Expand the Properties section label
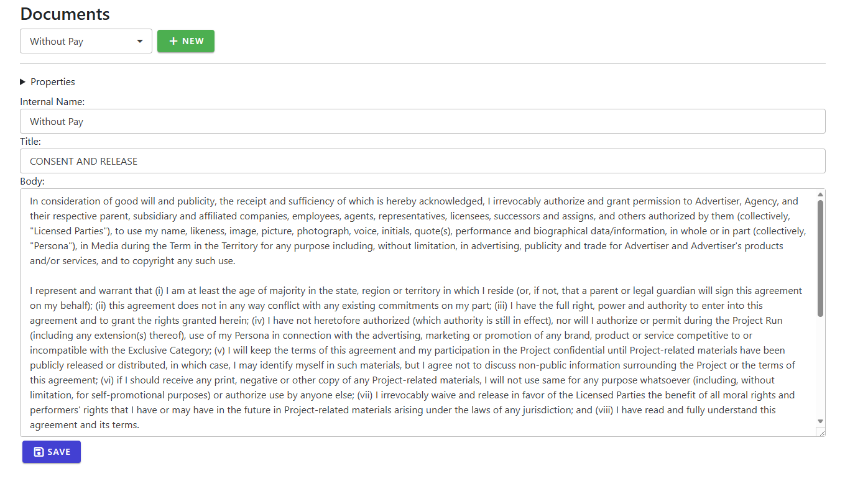This screenshot has width=845, height=504. (53, 81)
